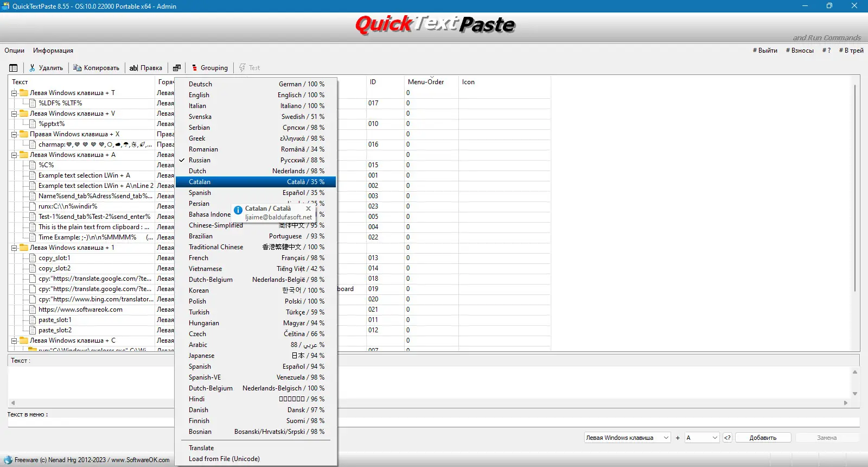Click the Копировать toolbar button

click(x=96, y=68)
